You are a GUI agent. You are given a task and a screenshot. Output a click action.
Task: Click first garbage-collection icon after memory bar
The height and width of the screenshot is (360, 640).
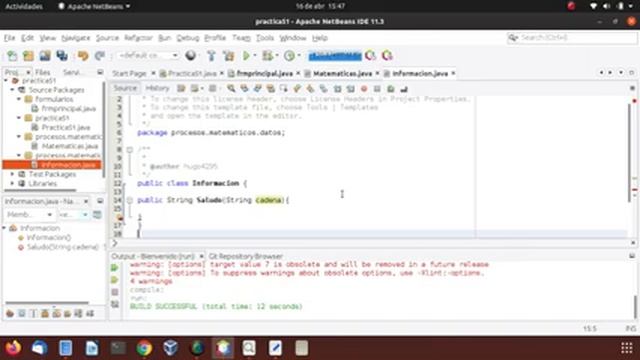click(370, 56)
